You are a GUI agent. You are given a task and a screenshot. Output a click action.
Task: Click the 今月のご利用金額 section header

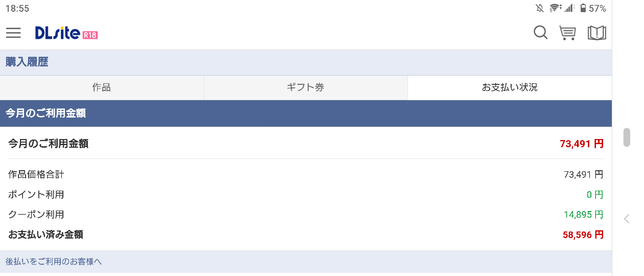306,113
